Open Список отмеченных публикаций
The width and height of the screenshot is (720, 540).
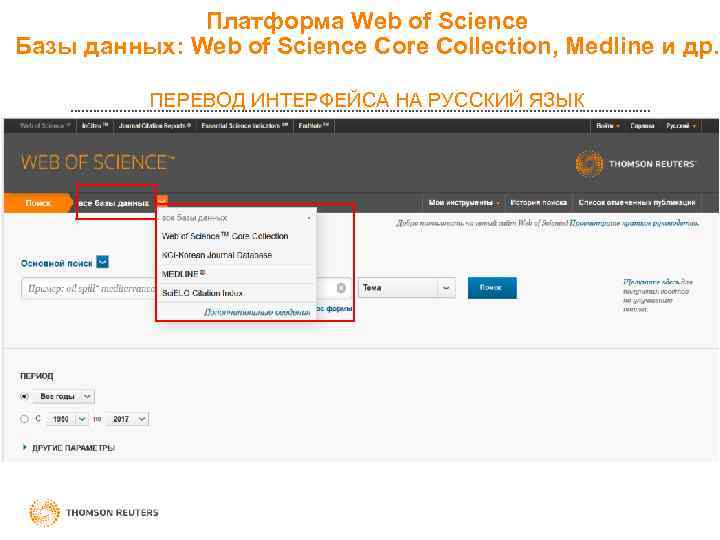click(x=637, y=202)
